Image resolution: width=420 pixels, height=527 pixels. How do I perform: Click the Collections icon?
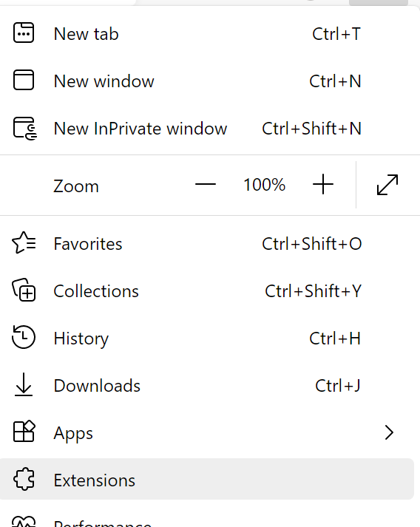point(24,290)
